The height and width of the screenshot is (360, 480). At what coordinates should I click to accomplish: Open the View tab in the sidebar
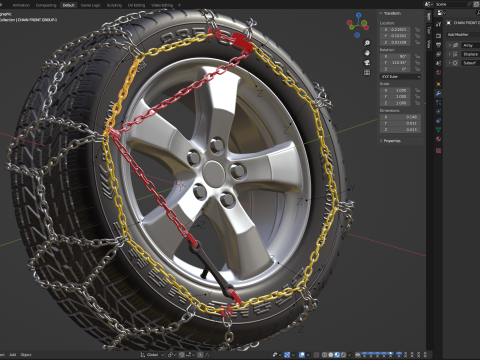(x=429, y=44)
